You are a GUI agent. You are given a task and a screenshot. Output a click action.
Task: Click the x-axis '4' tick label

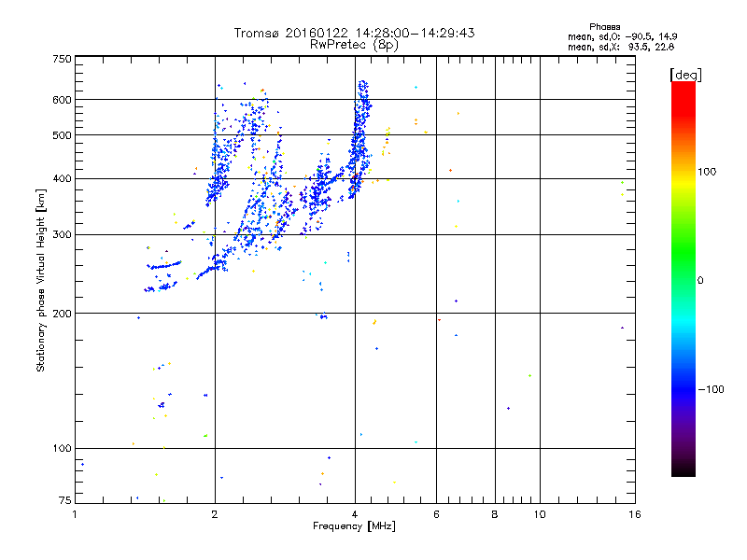(355, 514)
